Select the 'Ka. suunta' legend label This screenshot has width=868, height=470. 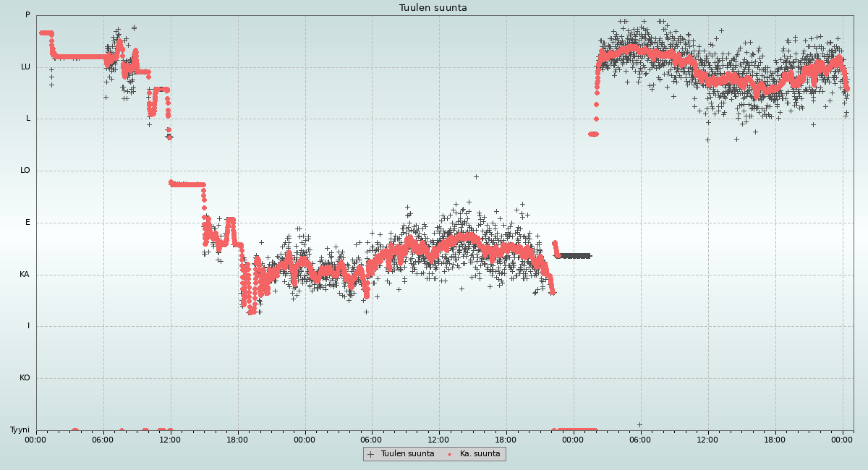pos(480,454)
